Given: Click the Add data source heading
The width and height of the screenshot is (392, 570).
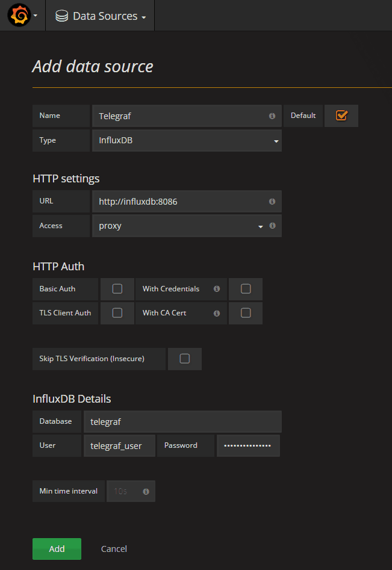Looking at the screenshot, I should tap(93, 67).
